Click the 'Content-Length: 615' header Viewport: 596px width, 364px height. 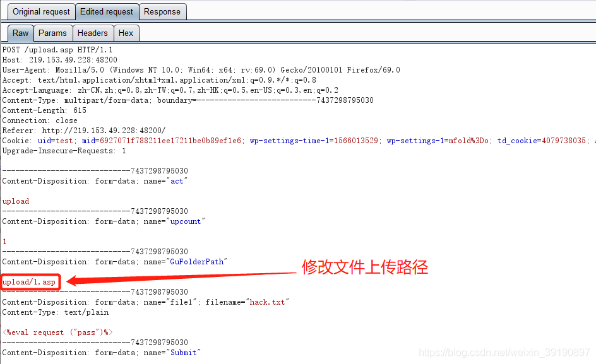[x=44, y=110]
